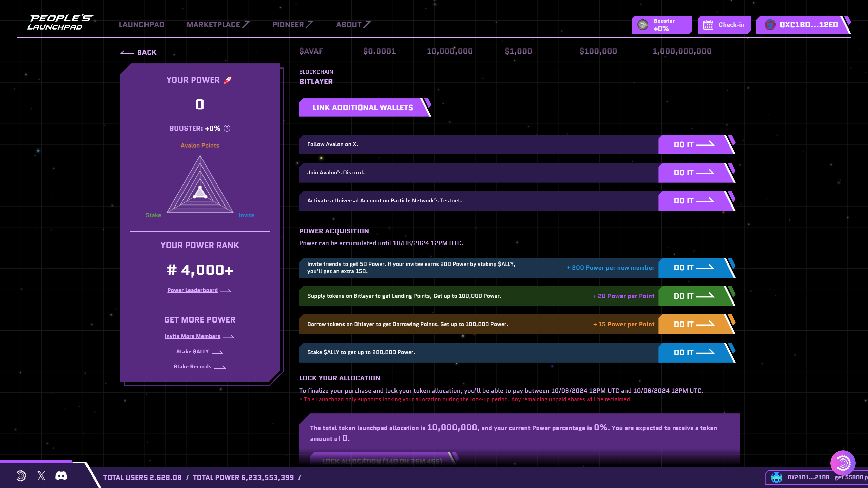Click the 0X2101...210B avatar in ticker
The image size is (868, 488).
click(x=776, y=477)
